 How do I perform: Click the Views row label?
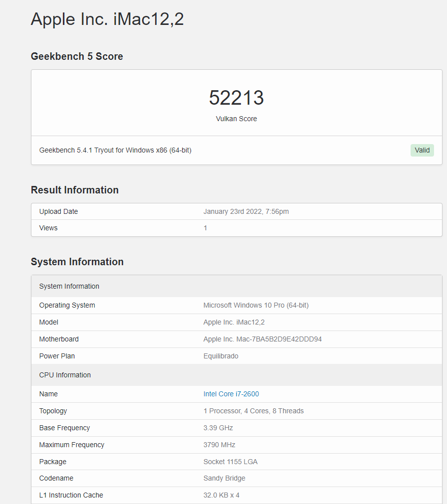[48, 228]
